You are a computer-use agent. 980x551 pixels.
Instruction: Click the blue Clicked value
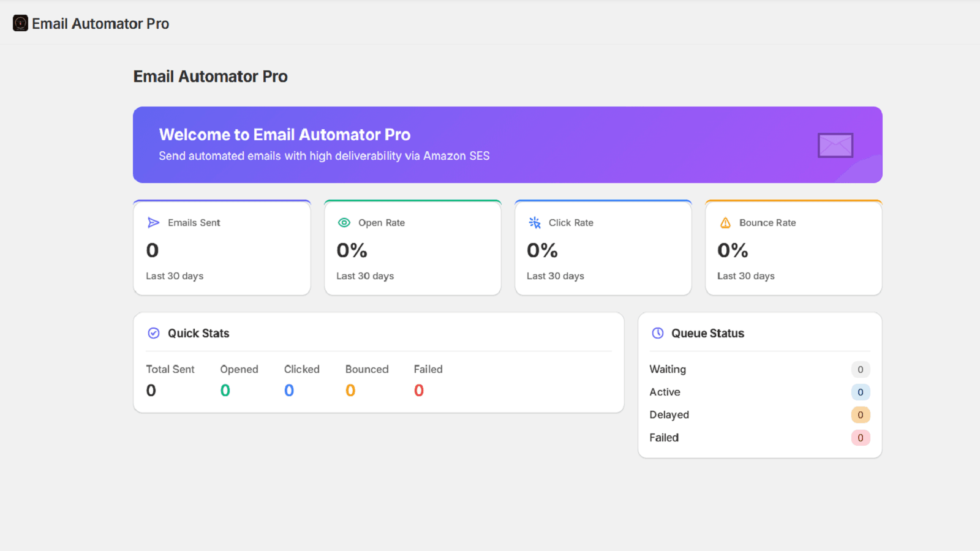(x=289, y=391)
